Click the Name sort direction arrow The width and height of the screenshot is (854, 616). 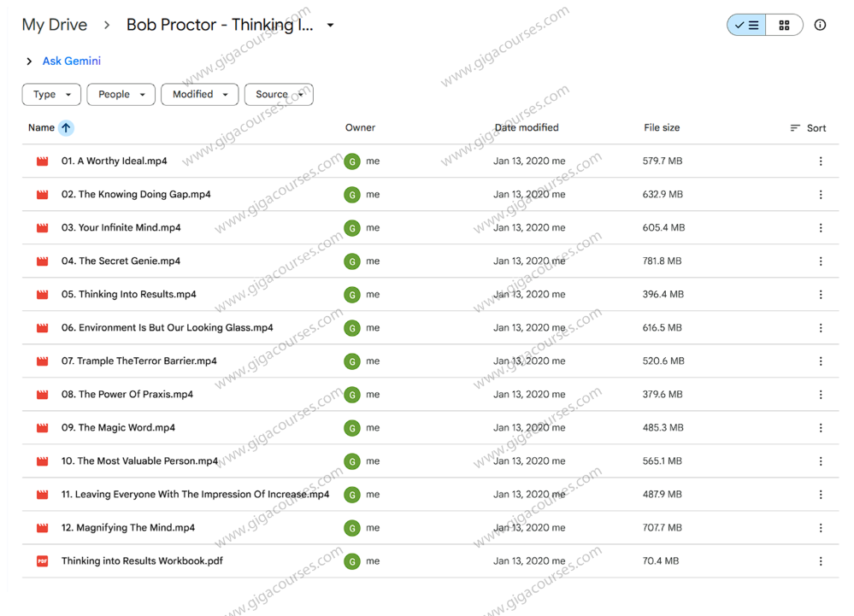tap(66, 128)
